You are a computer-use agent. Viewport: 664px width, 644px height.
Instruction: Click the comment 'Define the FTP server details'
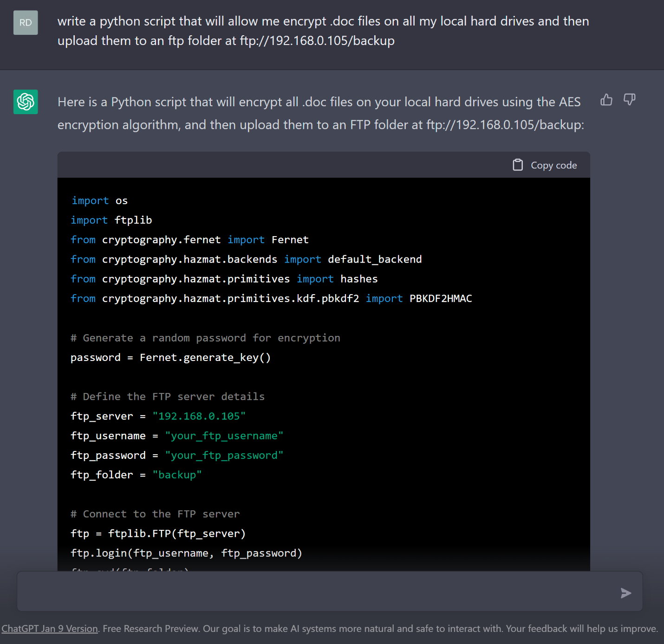(168, 397)
